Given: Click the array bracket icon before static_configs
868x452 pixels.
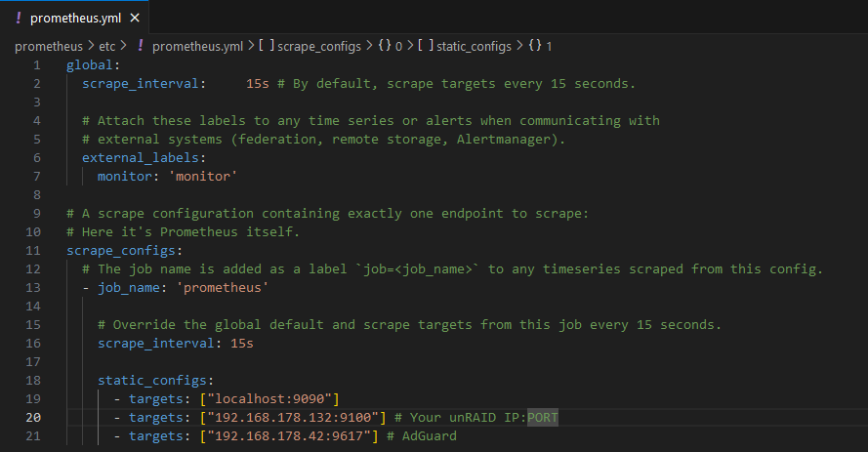Looking at the screenshot, I should tap(427, 45).
